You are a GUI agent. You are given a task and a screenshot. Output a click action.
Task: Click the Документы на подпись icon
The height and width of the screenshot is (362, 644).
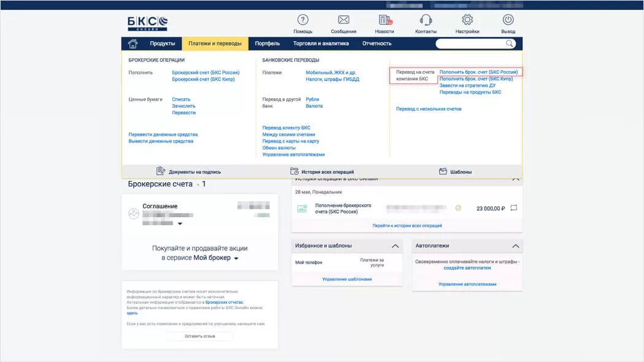pos(161,171)
